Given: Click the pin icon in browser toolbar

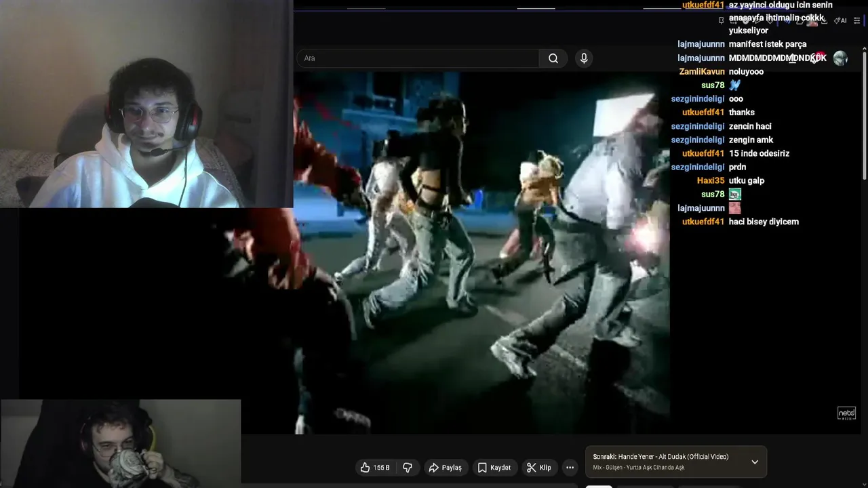Looking at the screenshot, I should click(x=721, y=20).
